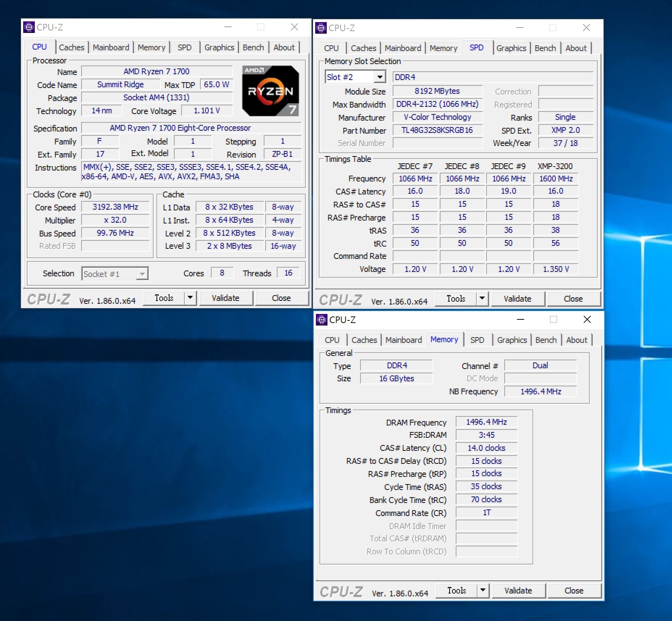672x621 pixels.
Task: Minimize the SPD CPU-Z window
Action: tap(520, 28)
